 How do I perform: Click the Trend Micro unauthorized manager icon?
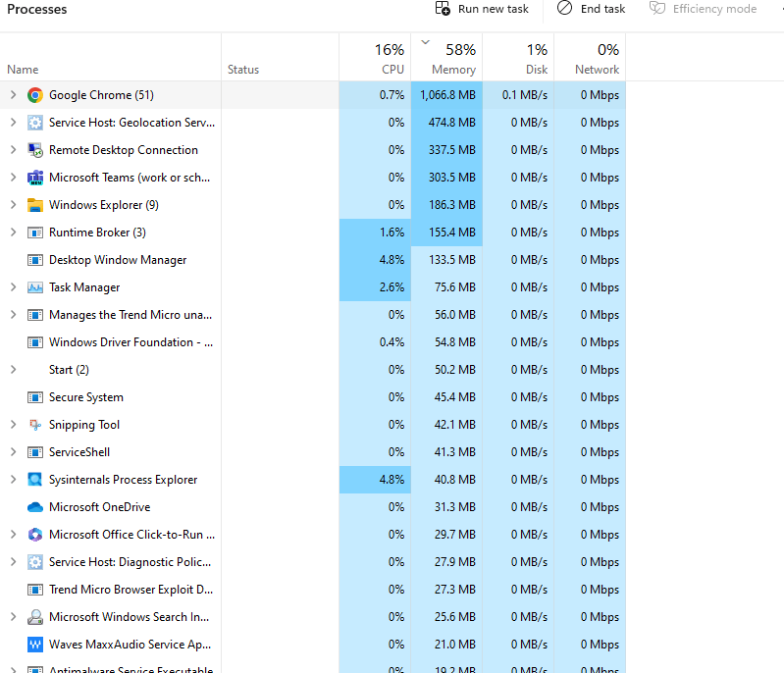point(35,315)
